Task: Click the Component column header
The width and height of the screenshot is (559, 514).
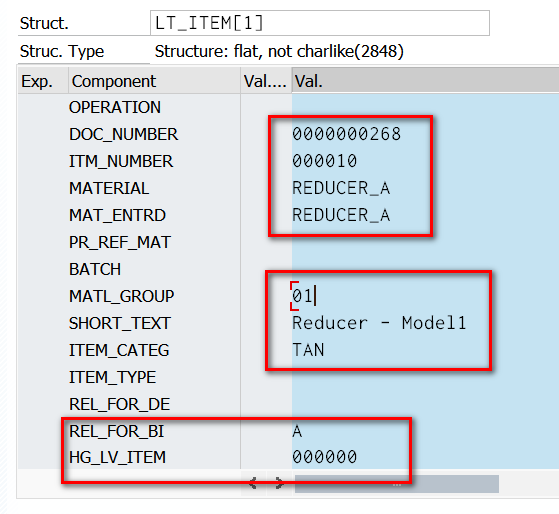Action: tap(154, 81)
